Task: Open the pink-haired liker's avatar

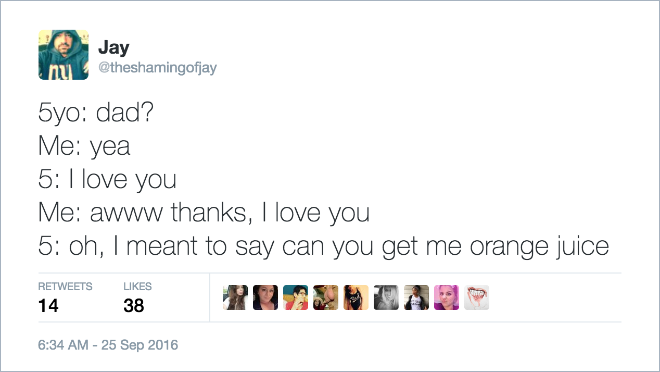Action: click(447, 298)
